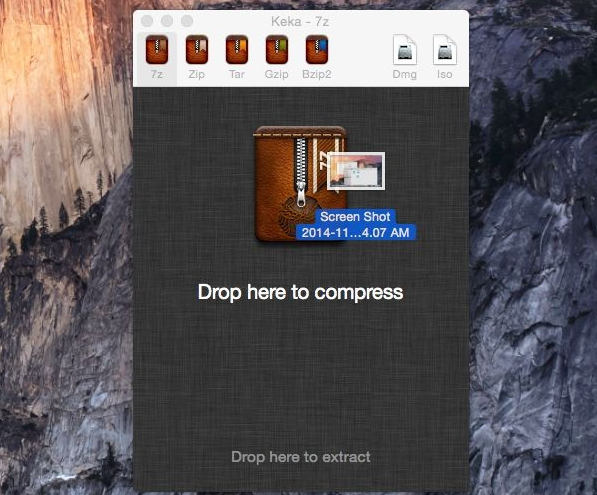Click the Bzip2 text label
Image resolution: width=597 pixels, height=495 pixels.
click(316, 74)
